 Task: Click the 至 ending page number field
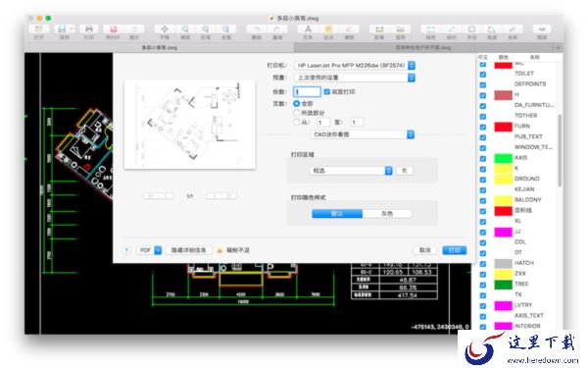(x=357, y=122)
